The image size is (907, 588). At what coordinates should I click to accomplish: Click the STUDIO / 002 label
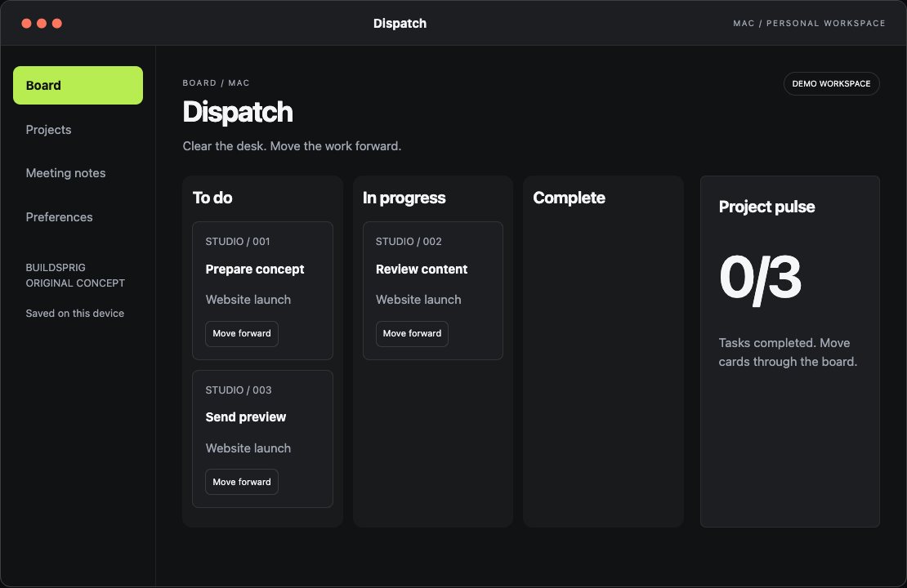pos(409,242)
